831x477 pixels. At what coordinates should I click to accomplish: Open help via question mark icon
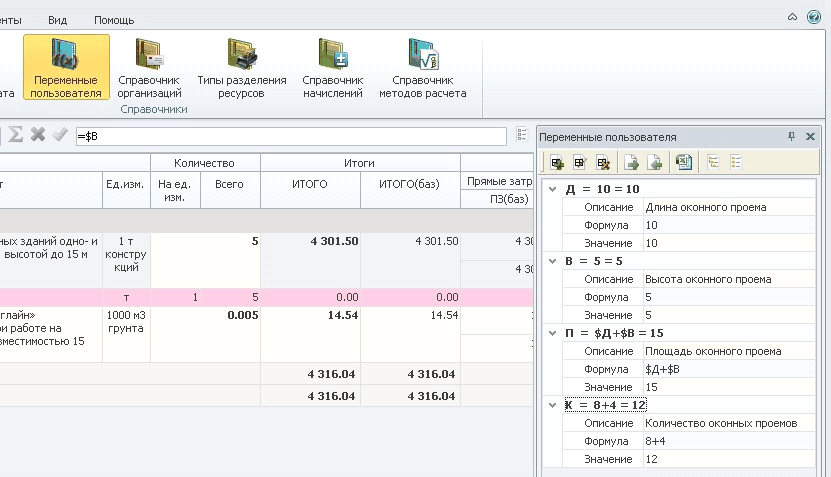pyautogui.click(x=814, y=18)
